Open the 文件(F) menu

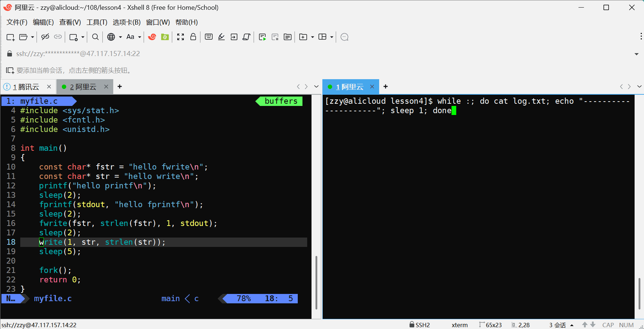coord(17,22)
